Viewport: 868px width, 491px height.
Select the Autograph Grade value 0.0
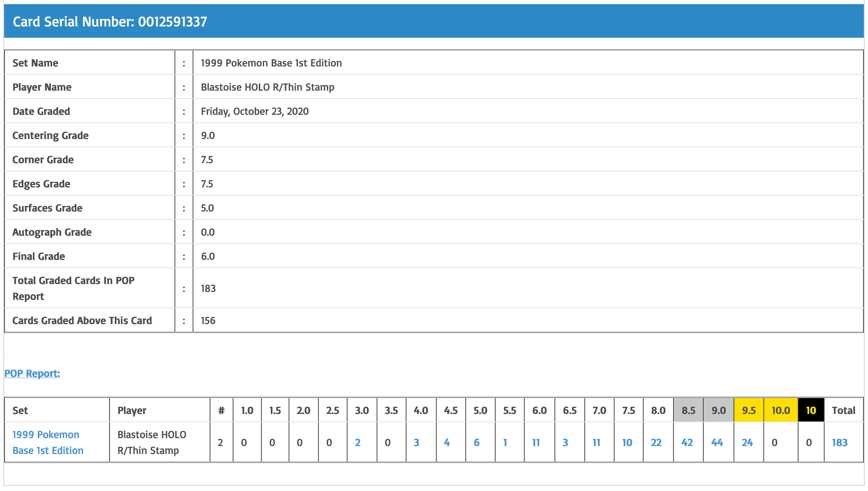coord(208,232)
